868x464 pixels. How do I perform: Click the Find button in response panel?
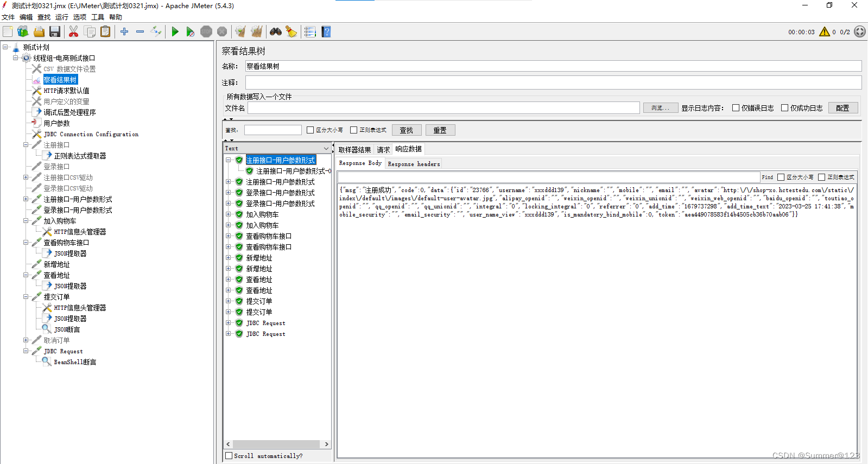coord(768,177)
